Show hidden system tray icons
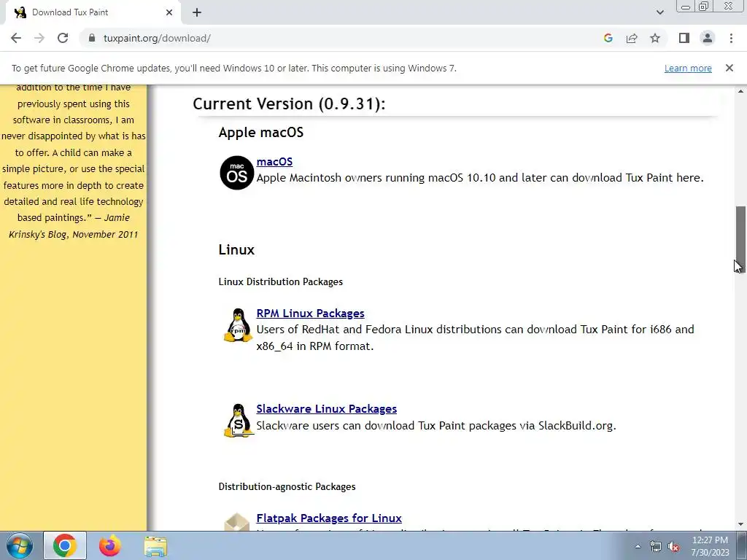This screenshot has height=560, width=747. (638, 546)
